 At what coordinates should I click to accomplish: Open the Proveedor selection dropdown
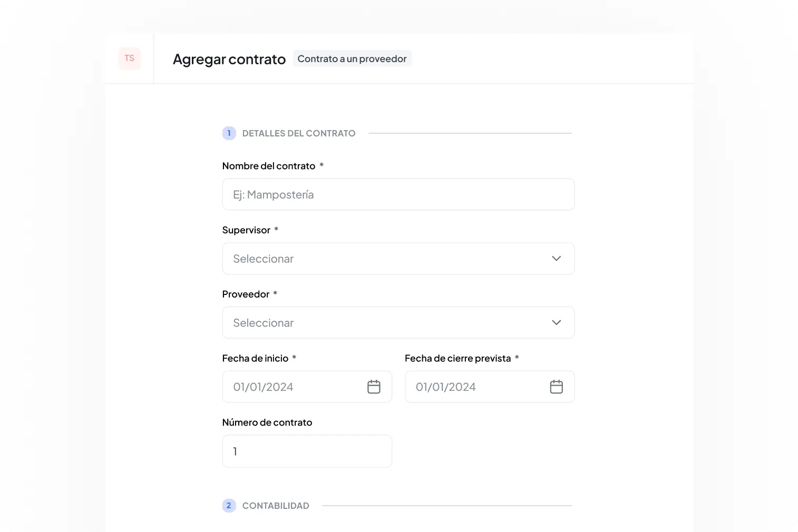[398, 322]
